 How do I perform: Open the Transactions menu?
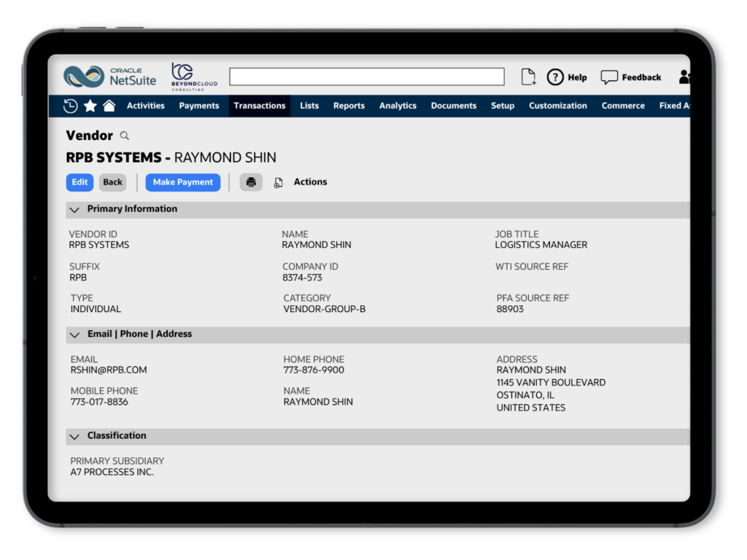(x=260, y=106)
